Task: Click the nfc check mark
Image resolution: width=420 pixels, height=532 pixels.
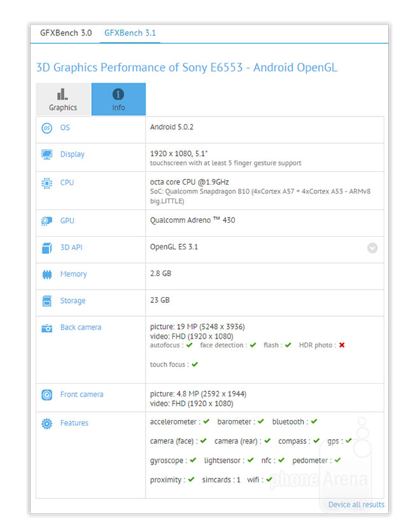Action: (x=281, y=460)
